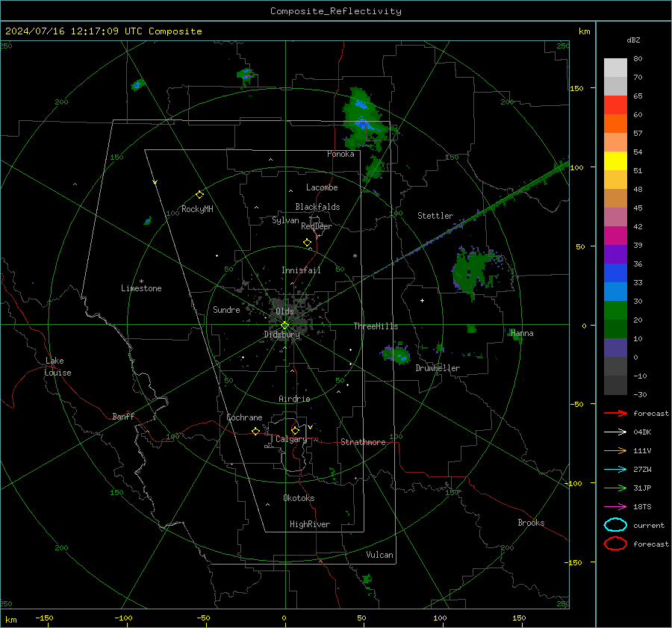Click the Sylvan label

285,220
